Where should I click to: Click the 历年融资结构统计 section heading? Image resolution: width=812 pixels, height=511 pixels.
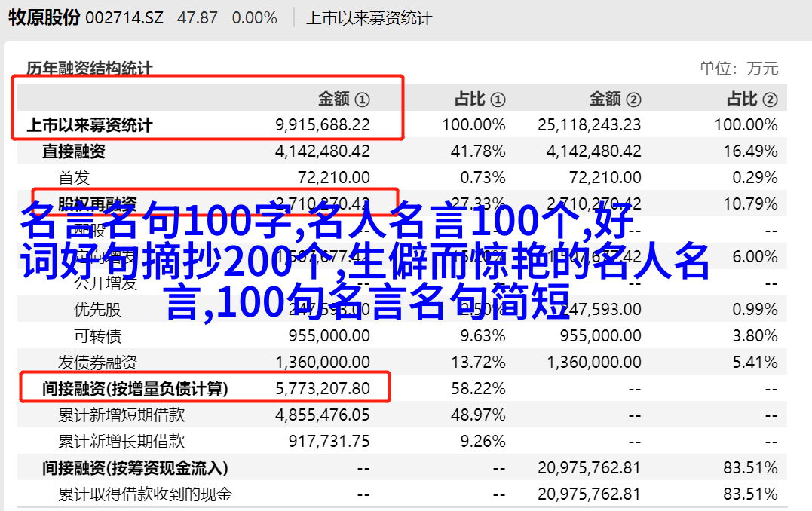coord(90,69)
